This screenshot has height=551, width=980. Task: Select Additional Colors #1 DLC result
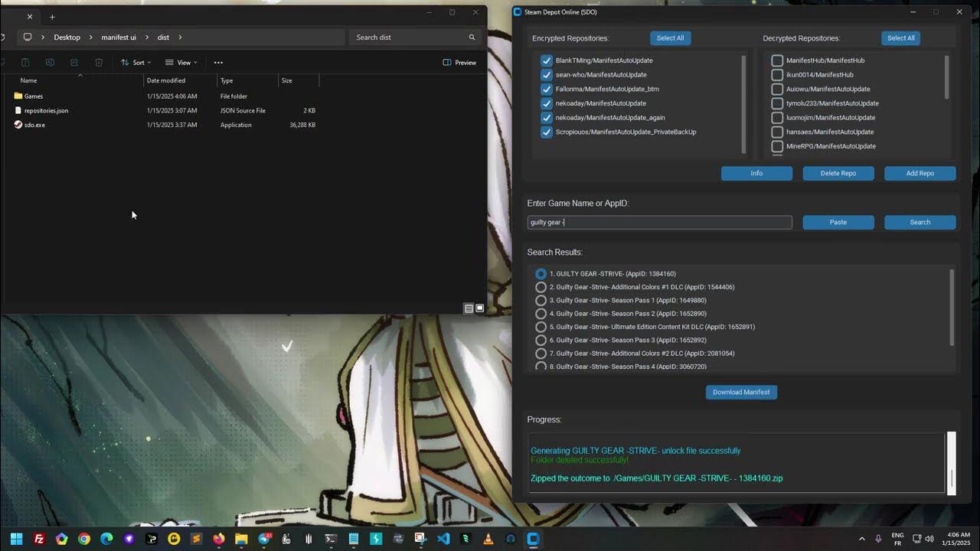click(541, 287)
